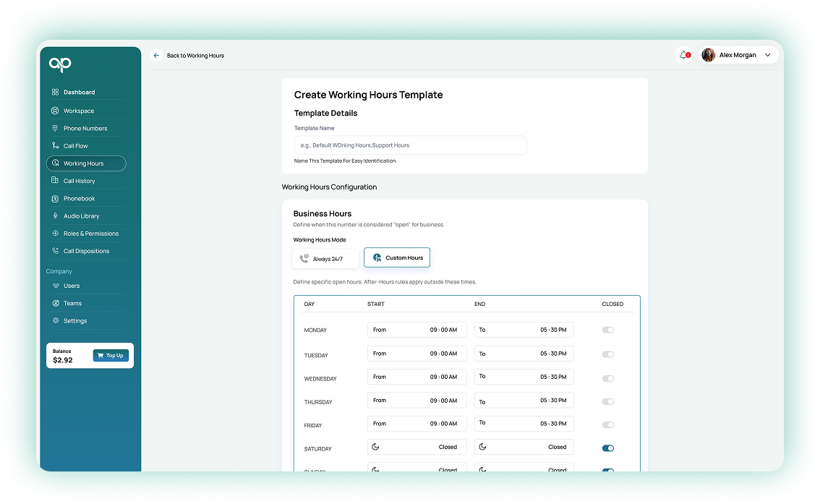
Task: Click the Template Name input field
Action: pos(410,145)
